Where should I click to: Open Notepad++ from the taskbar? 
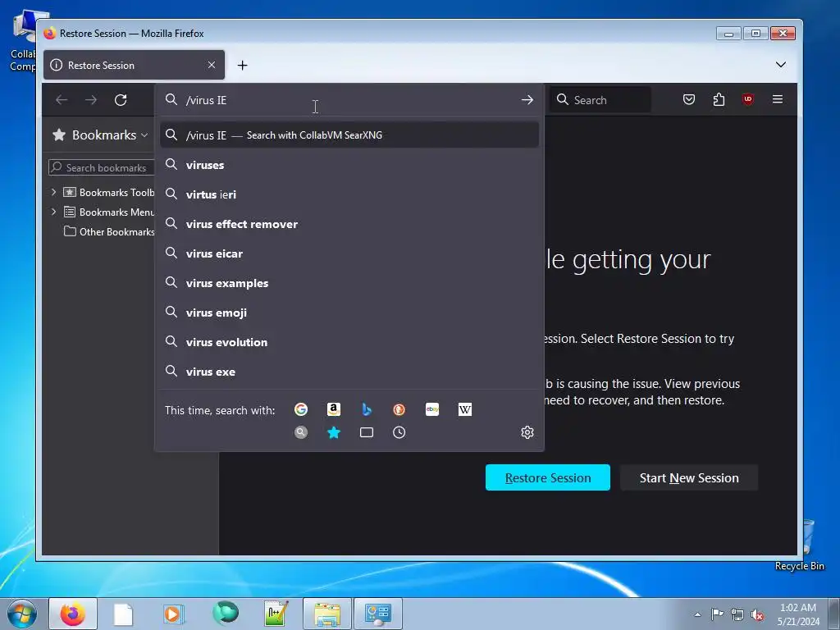[276, 614]
